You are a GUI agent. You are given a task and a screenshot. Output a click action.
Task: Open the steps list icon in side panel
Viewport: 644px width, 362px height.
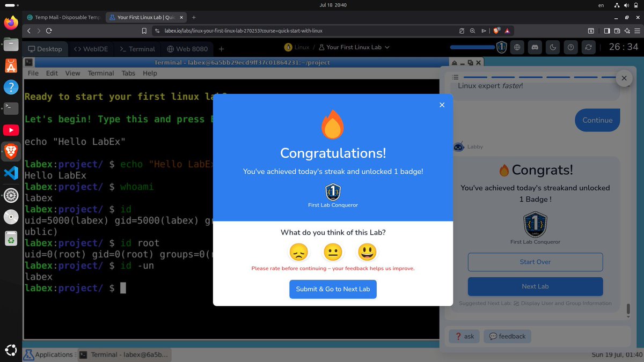pyautogui.click(x=455, y=77)
